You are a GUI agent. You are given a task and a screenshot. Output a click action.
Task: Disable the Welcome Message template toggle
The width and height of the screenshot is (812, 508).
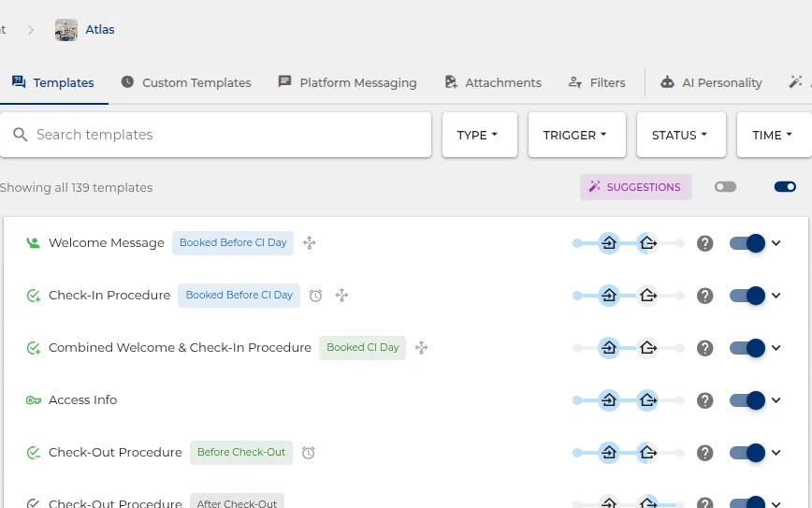(747, 243)
